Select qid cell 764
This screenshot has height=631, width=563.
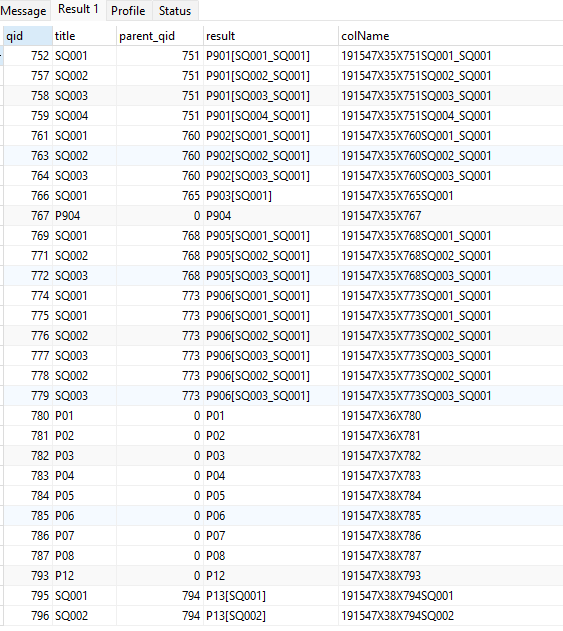[28, 176]
